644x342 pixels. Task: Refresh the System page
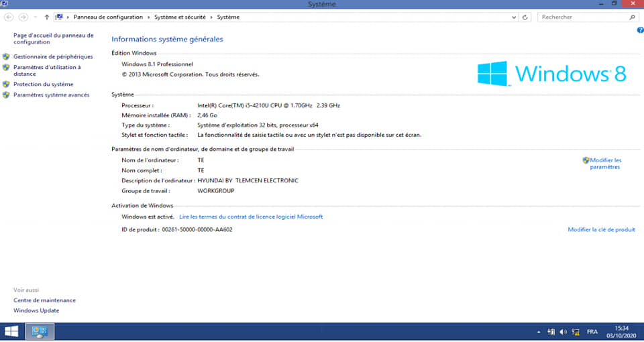(525, 17)
